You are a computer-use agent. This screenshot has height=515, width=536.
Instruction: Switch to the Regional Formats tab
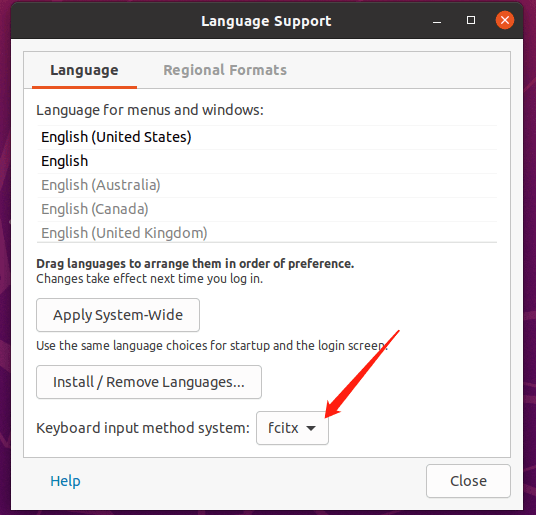225,70
